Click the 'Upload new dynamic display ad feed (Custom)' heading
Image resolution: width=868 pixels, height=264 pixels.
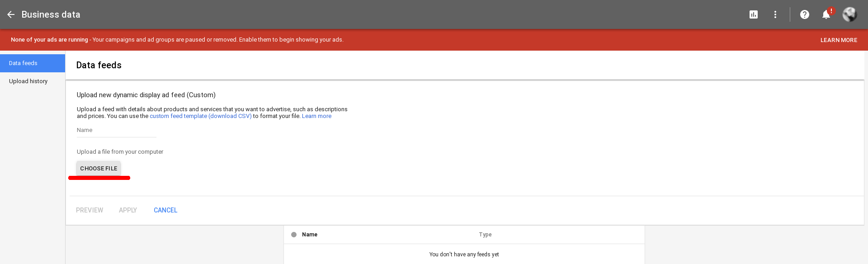pyautogui.click(x=146, y=95)
